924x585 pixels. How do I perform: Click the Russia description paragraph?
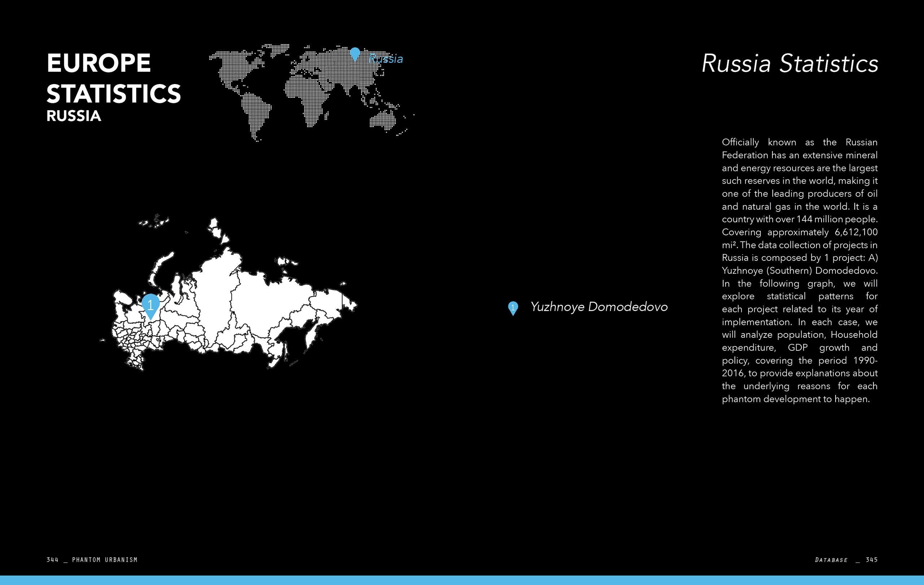[799, 270]
